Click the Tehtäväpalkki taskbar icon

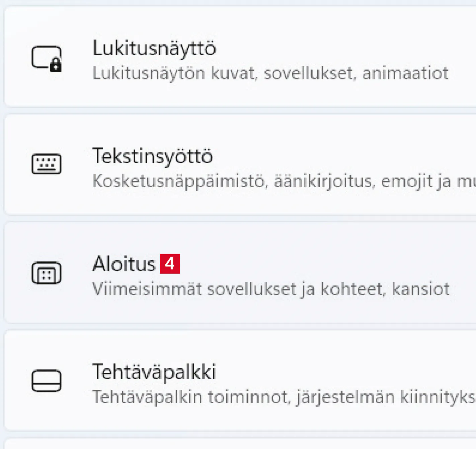pos(46,381)
